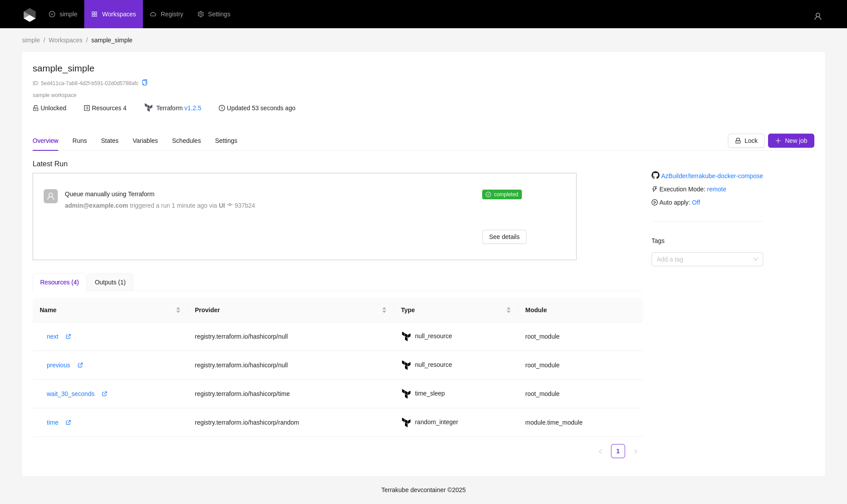The width and height of the screenshot is (847, 504).
Task: Open external link icon beside 'next' resource
Action: [x=68, y=336]
